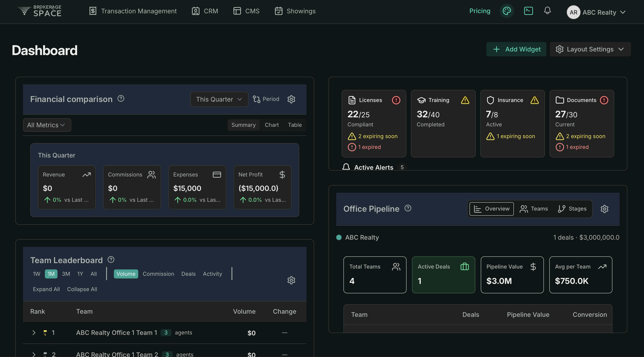Open the CMS section
644x357 pixels.
[x=246, y=11]
